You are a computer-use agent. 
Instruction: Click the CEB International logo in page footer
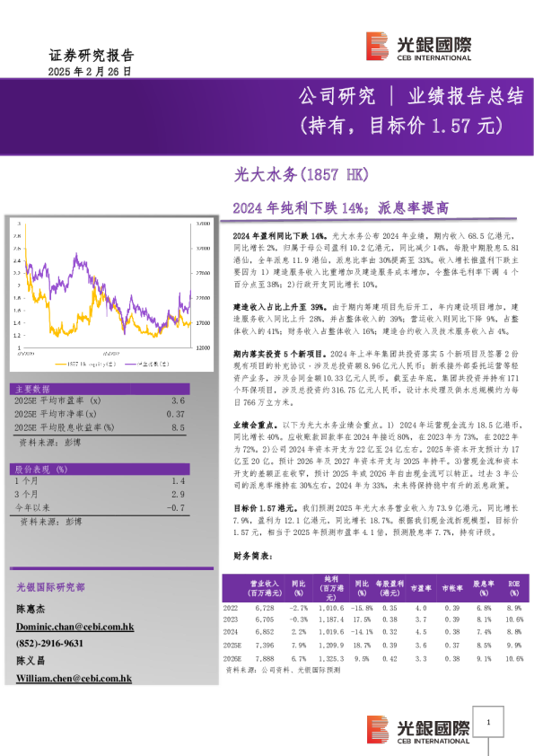click(418, 729)
